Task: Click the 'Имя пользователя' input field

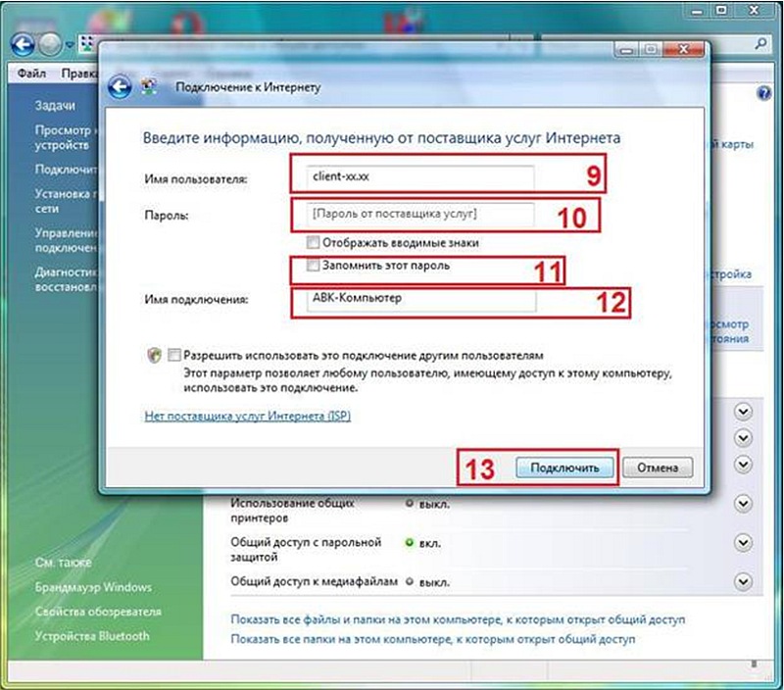Action: click(413, 178)
